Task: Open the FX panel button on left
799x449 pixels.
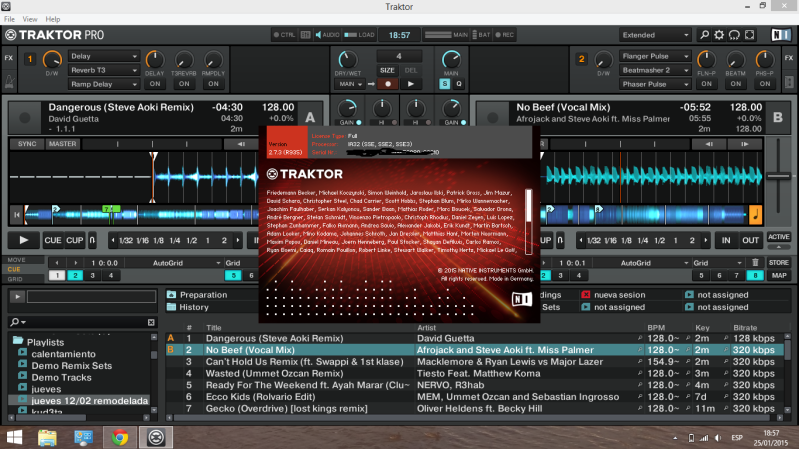Action: coord(9,58)
